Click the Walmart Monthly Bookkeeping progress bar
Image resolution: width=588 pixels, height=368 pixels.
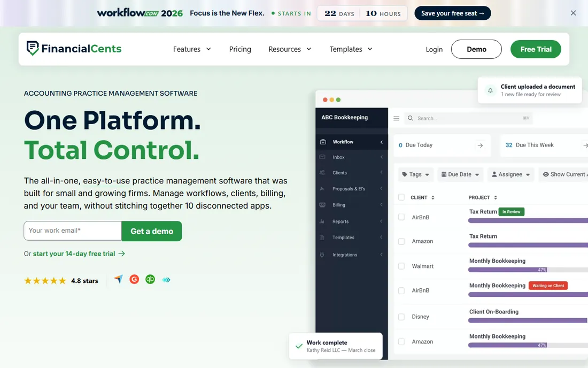click(528, 270)
